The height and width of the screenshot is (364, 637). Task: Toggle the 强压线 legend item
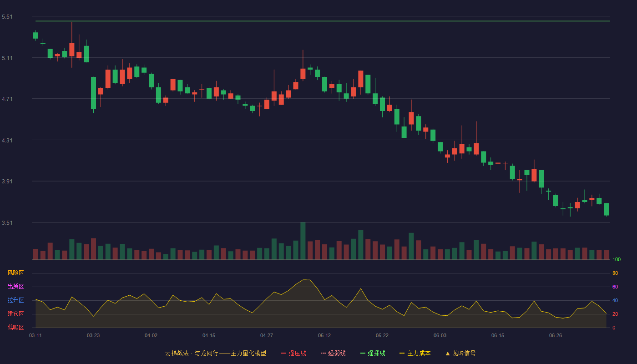point(293,353)
